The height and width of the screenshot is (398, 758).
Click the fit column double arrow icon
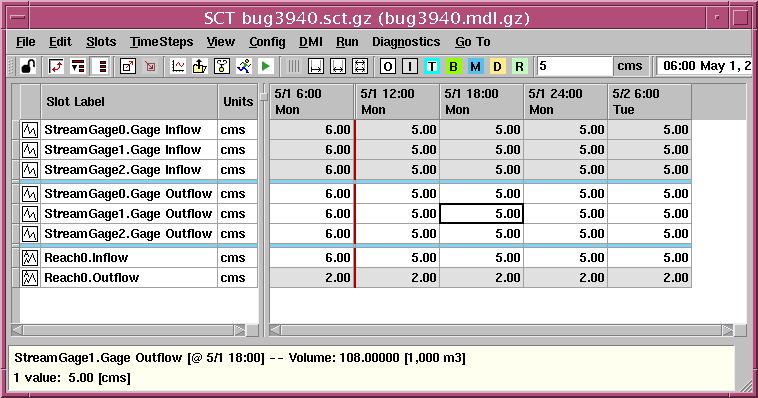tap(337, 66)
